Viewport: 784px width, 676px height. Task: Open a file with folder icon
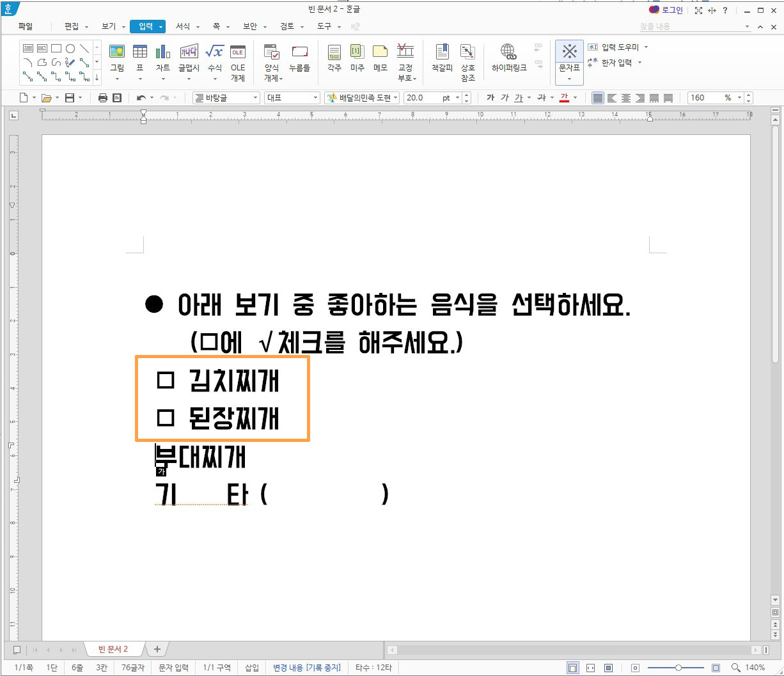(46, 98)
